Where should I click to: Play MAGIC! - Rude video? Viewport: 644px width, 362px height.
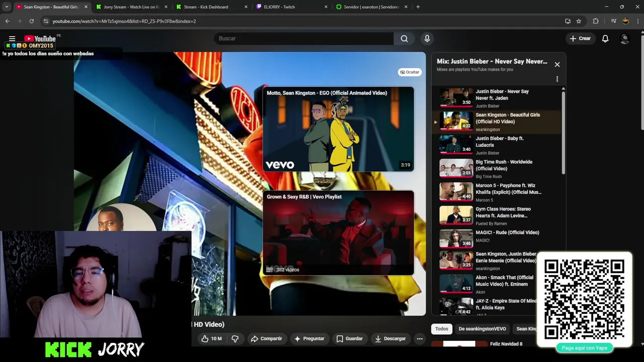click(497, 239)
